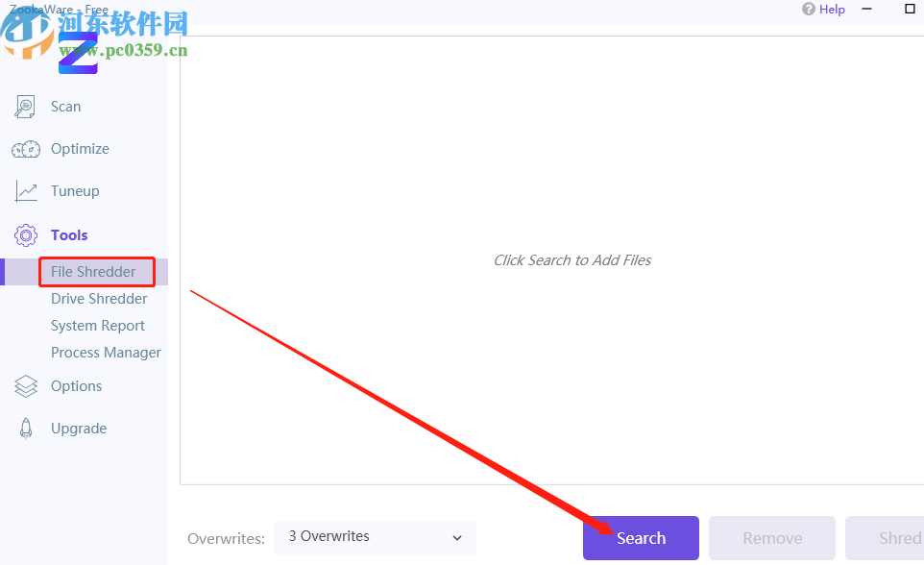924x565 pixels.
Task: Maximize the application window
Action: click(910, 9)
